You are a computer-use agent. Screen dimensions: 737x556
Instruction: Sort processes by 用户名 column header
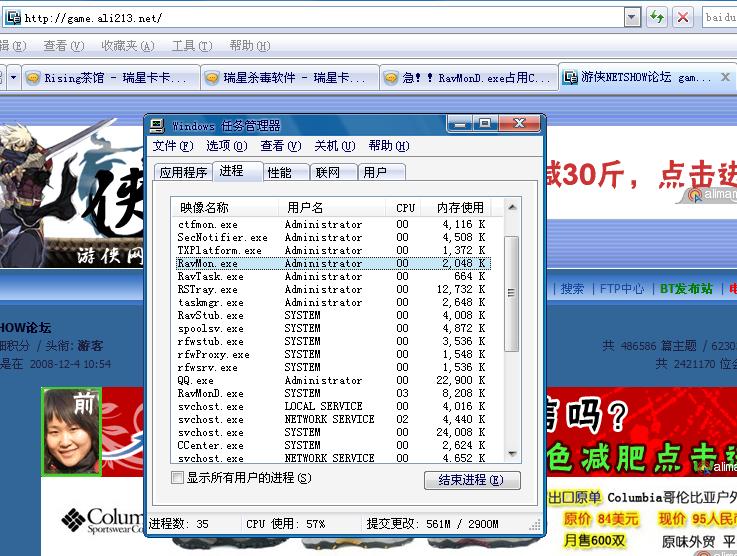coord(332,207)
